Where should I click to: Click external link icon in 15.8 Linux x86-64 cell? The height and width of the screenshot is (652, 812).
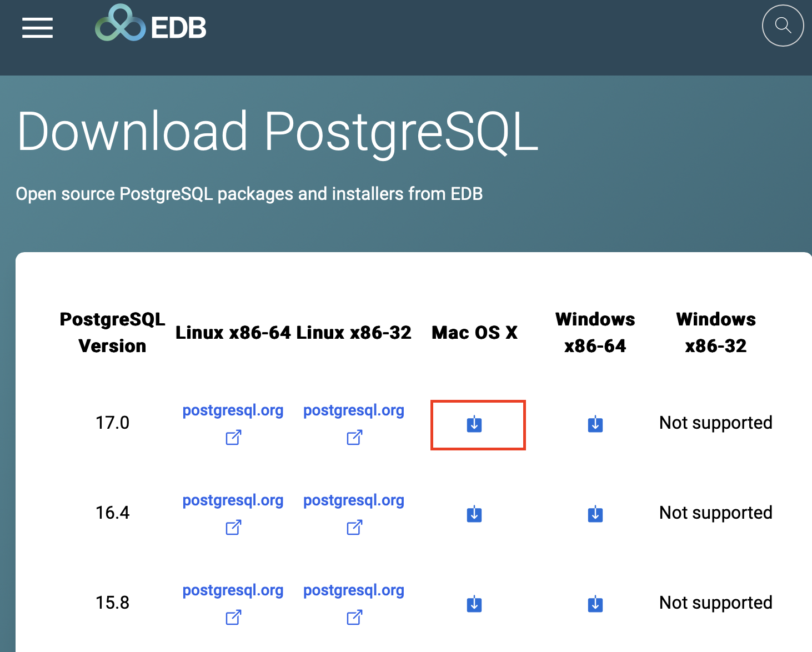pyautogui.click(x=233, y=617)
